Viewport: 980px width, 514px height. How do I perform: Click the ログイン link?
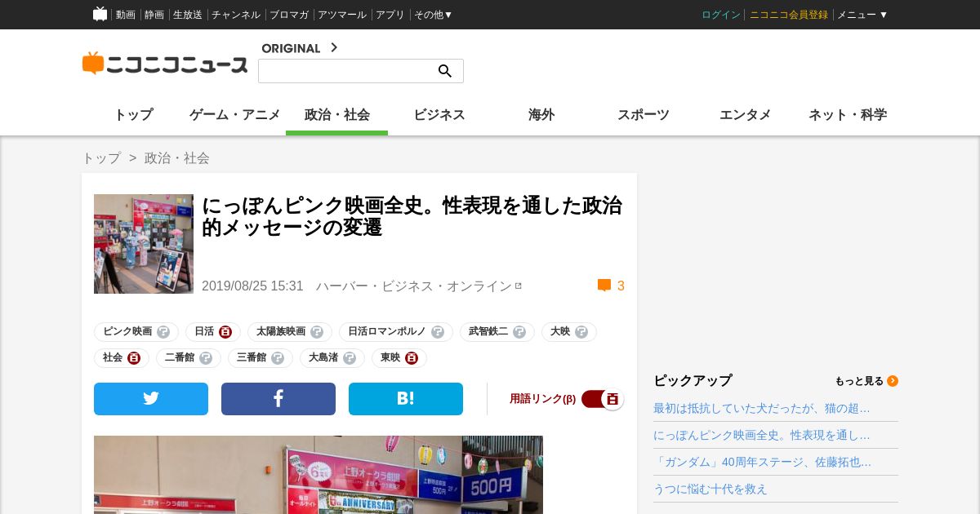(x=721, y=15)
